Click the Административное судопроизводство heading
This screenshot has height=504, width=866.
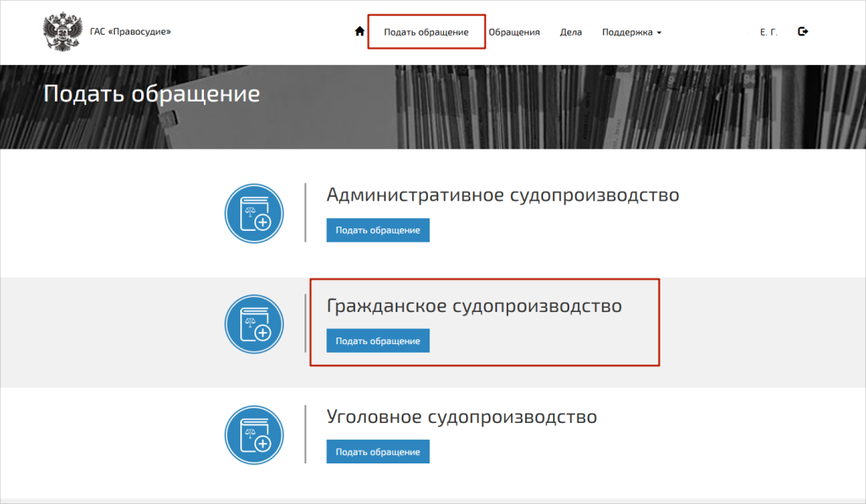point(502,194)
